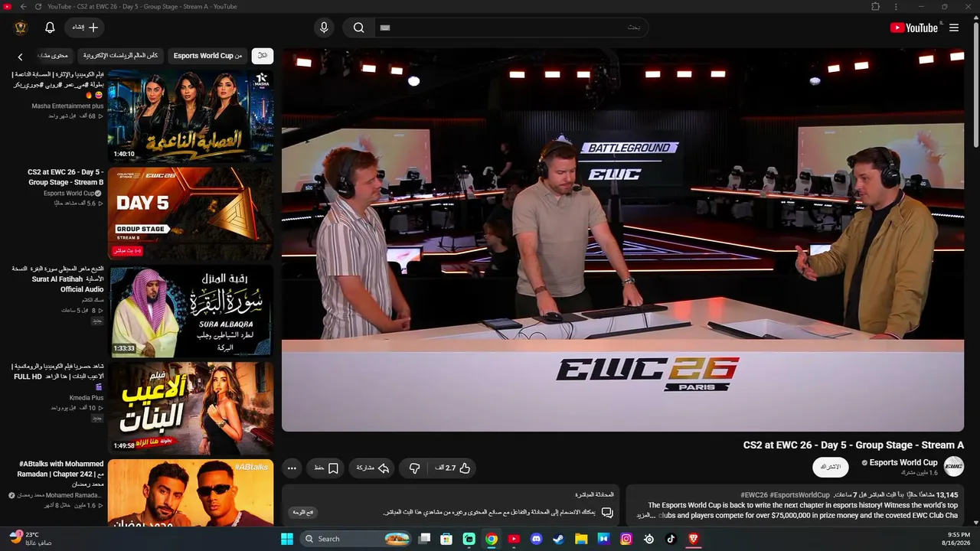Open the #EWC26 hashtag link
Image resolution: width=980 pixels, height=551 pixels.
point(753,495)
